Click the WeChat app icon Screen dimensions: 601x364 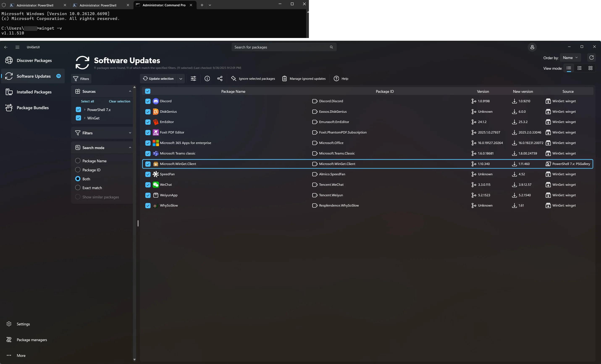(156, 185)
